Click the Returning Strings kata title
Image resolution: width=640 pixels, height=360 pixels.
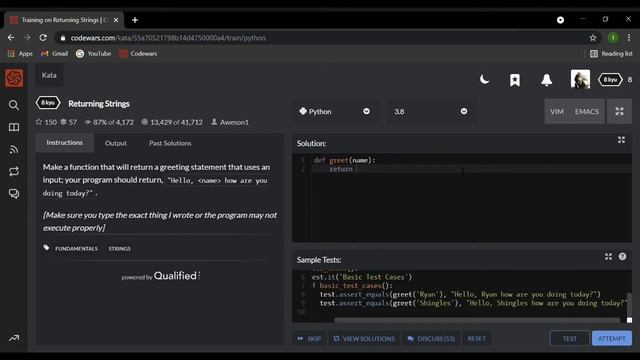pyautogui.click(x=99, y=104)
